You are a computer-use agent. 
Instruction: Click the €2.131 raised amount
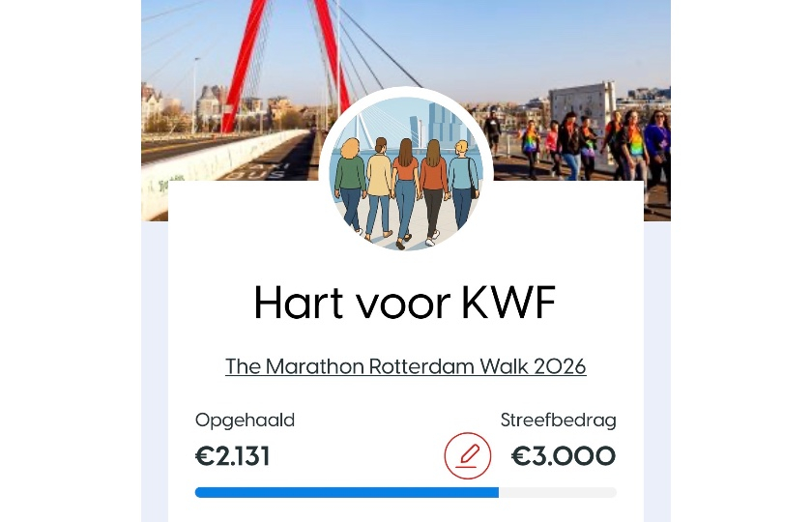point(233,456)
